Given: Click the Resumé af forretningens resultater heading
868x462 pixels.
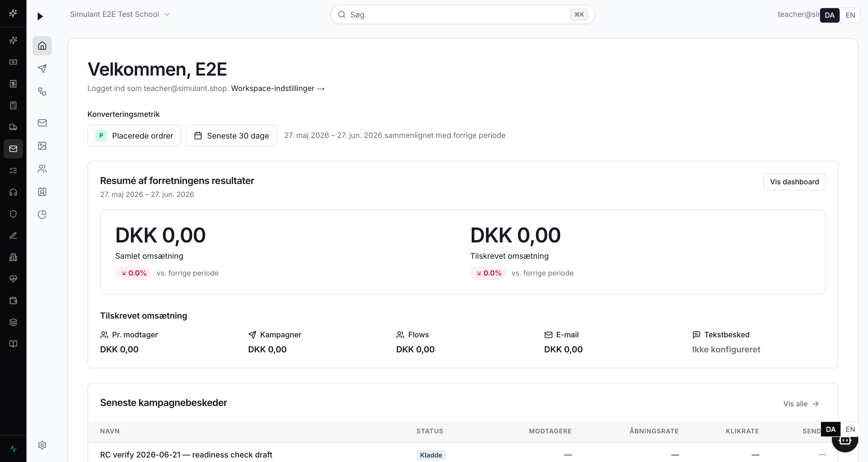Looking at the screenshot, I should coord(177,181).
